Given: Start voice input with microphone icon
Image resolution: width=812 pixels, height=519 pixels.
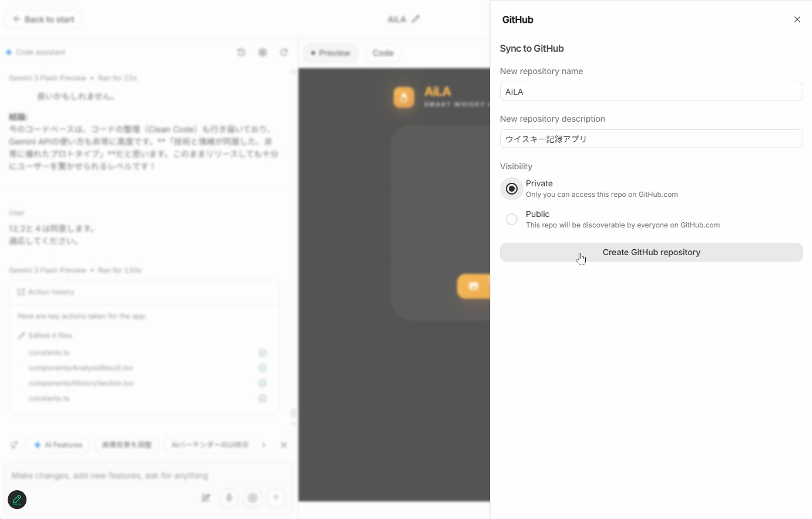Looking at the screenshot, I should pyautogui.click(x=229, y=498).
